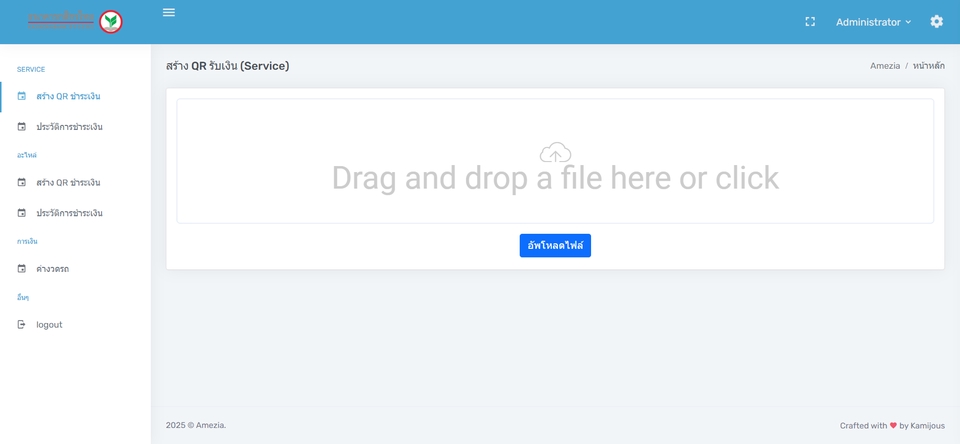The width and height of the screenshot is (960, 444).
Task: Click the cloud upload icon in dropzone
Action: pos(555,152)
